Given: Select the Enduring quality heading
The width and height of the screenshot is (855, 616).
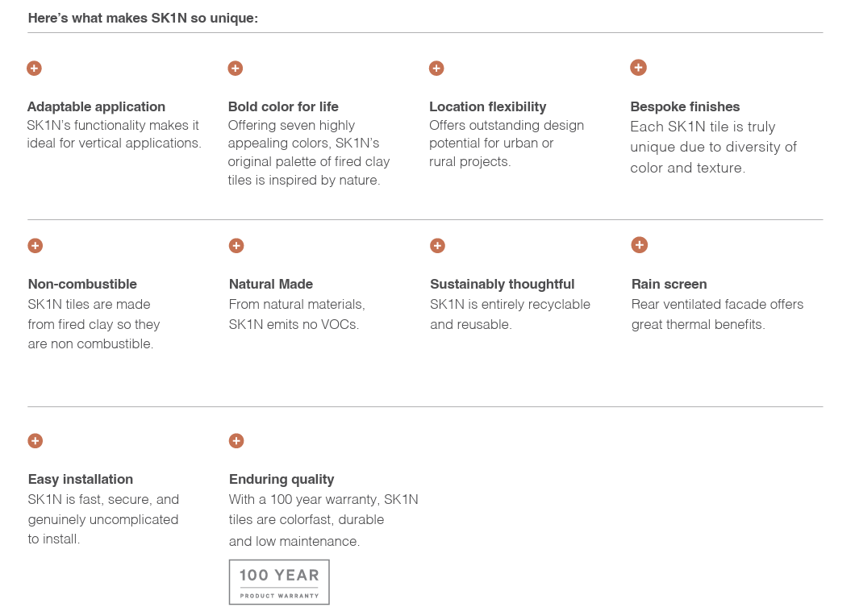Looking at the screenshot, I should coord(282,479).
